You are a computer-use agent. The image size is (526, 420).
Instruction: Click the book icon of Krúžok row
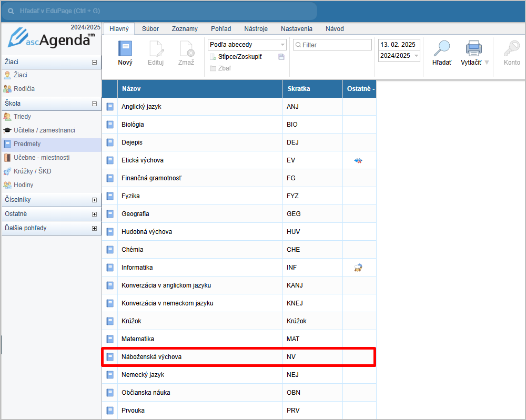click(x=110, y=321)
